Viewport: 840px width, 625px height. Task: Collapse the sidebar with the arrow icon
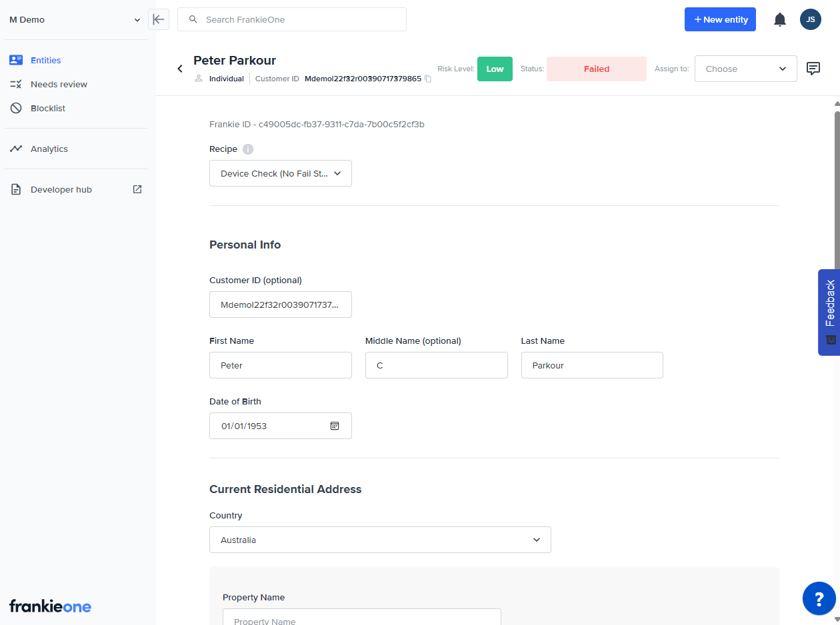pyautogui.click(x=158, y=19)
